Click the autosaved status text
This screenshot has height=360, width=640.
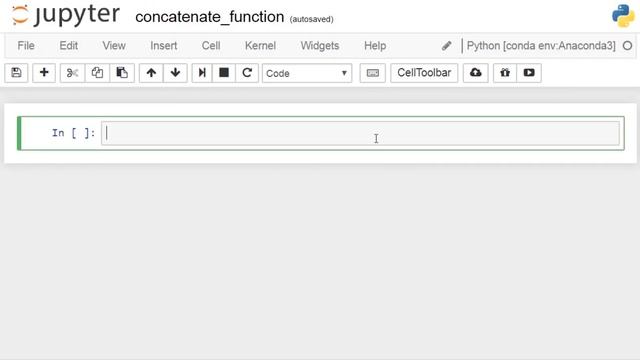point(311,19)
